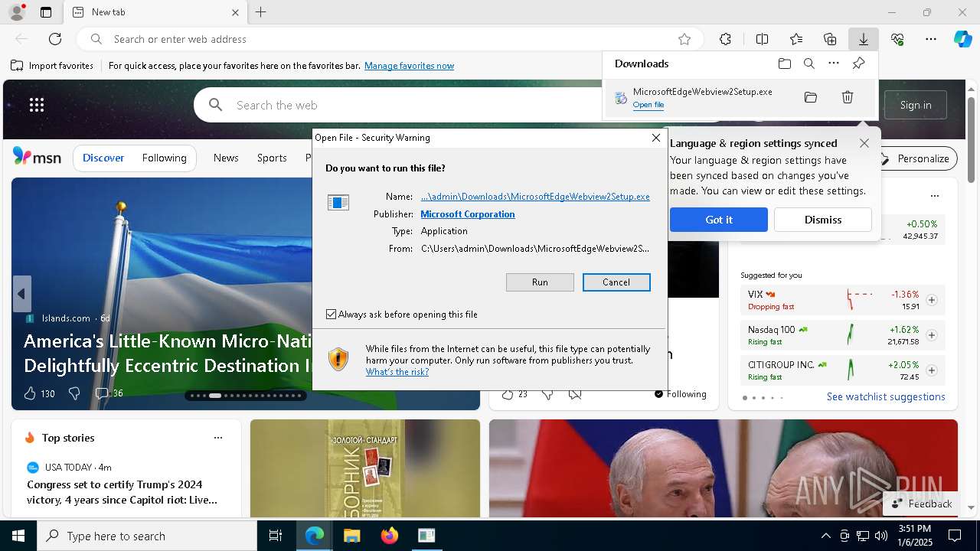The image size is (980, 551).
Task: Open Congress set to certify headline
Action: pyautogui.click(x=122, y=492)
